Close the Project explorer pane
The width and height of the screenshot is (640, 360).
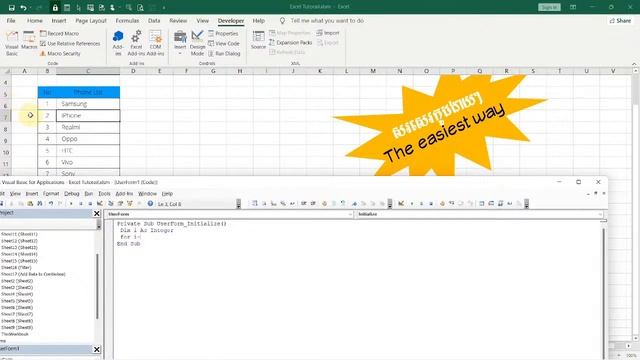point(97,213)
